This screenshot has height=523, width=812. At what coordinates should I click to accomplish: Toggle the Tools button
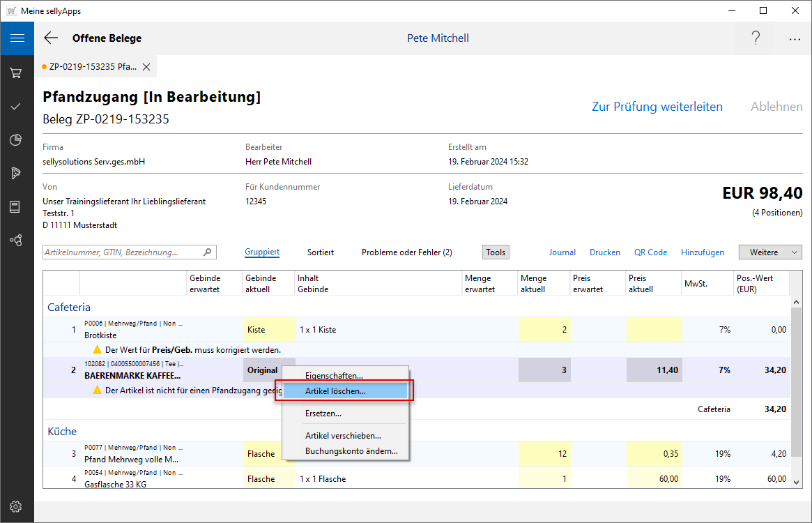[x=496, y=252]
